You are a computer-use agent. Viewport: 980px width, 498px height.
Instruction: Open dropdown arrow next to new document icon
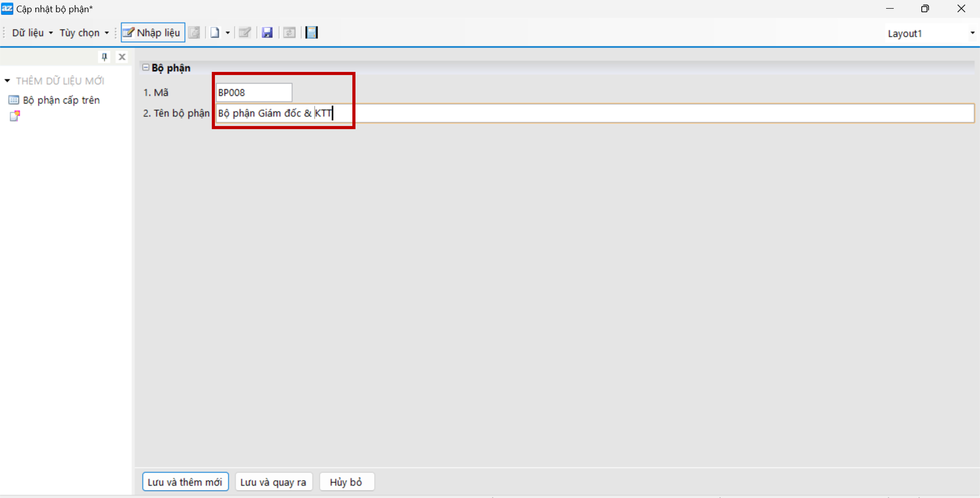pyautogui.click(x=227, y=33)
